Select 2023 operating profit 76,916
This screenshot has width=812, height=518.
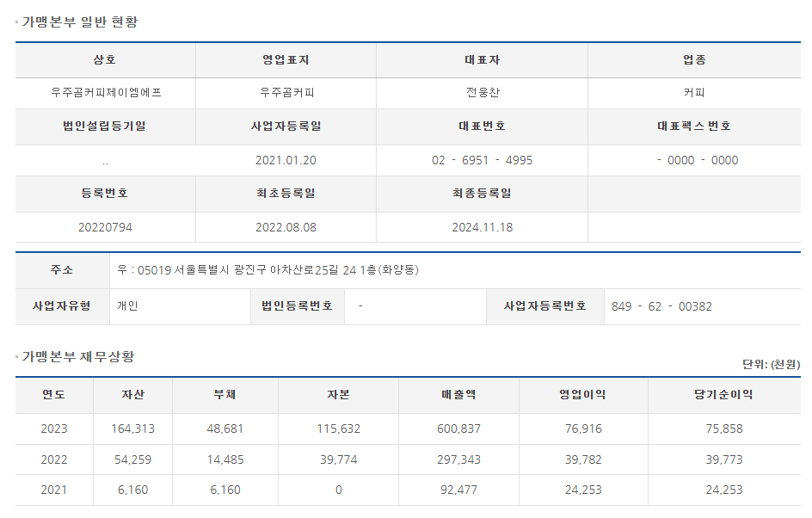583,429
